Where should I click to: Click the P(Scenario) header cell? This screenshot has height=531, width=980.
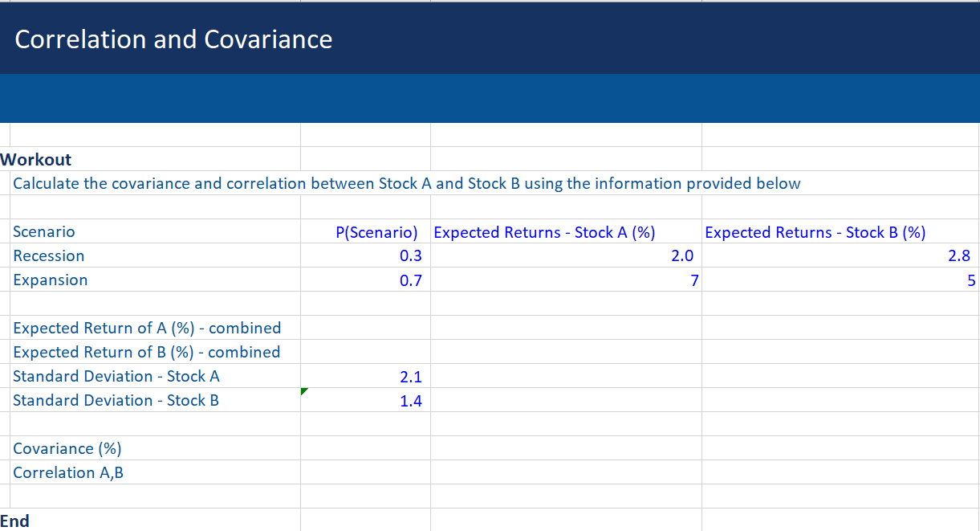point(377,231)
